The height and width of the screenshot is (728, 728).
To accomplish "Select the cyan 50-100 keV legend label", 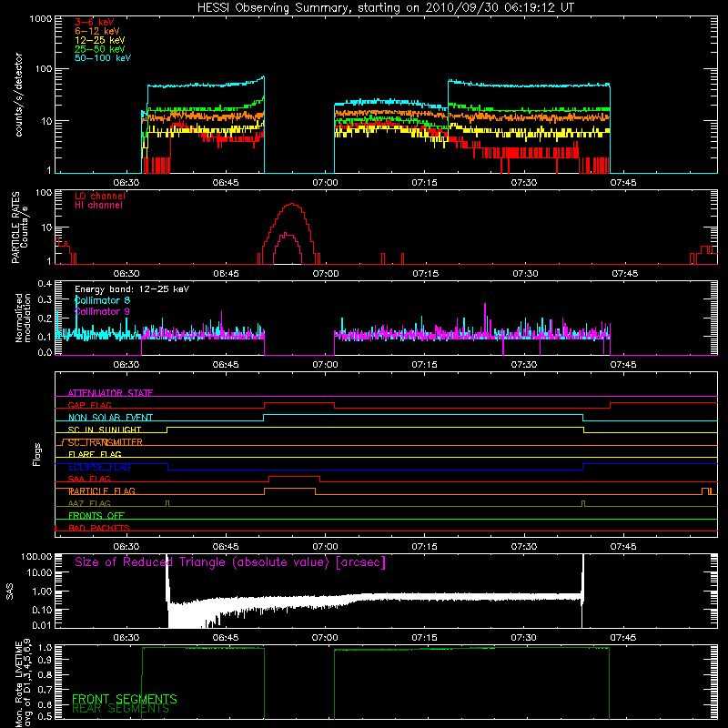I will [x=103, y=58].
